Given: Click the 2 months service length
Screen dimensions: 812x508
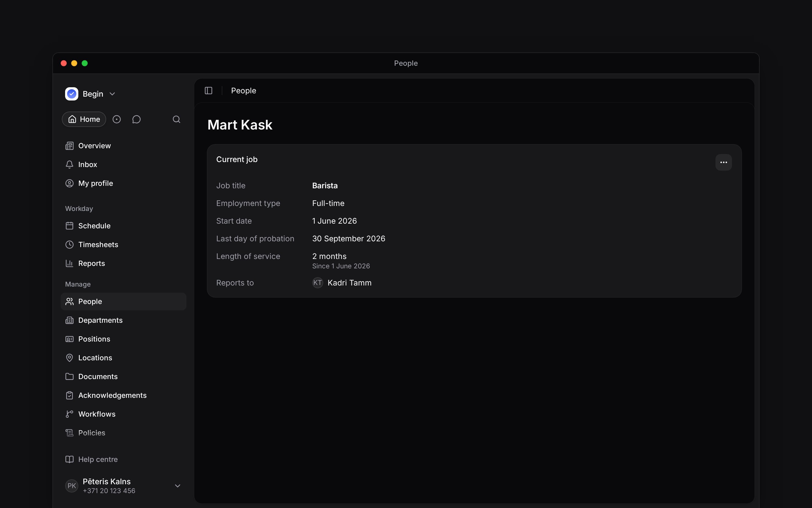Looking at the screenshot, I should (x=329, y=256).
